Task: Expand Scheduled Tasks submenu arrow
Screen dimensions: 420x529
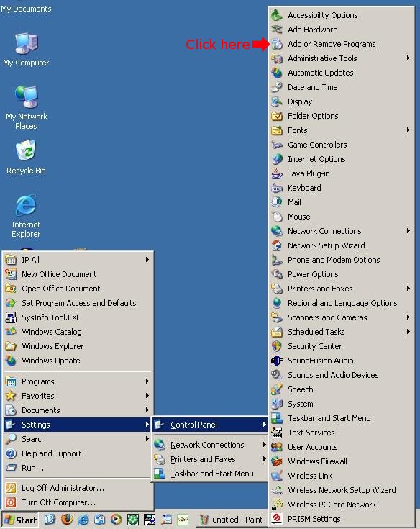Action: click(408, 332)
